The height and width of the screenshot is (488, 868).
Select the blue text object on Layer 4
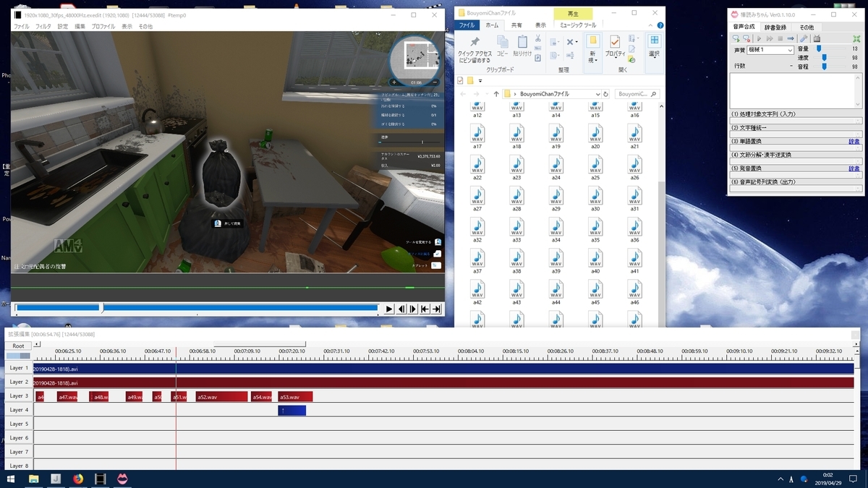tap(292, 410)
